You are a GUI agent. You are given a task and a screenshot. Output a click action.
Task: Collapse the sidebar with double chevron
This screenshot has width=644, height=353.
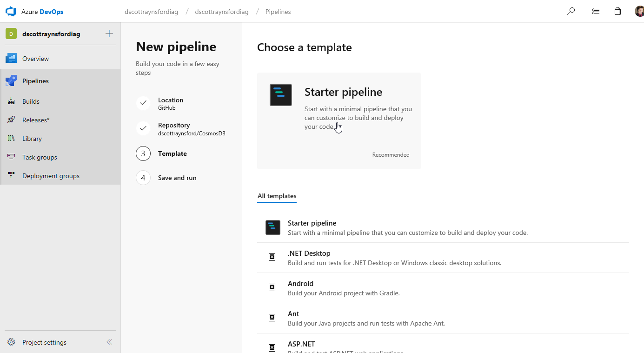point(109,342)
